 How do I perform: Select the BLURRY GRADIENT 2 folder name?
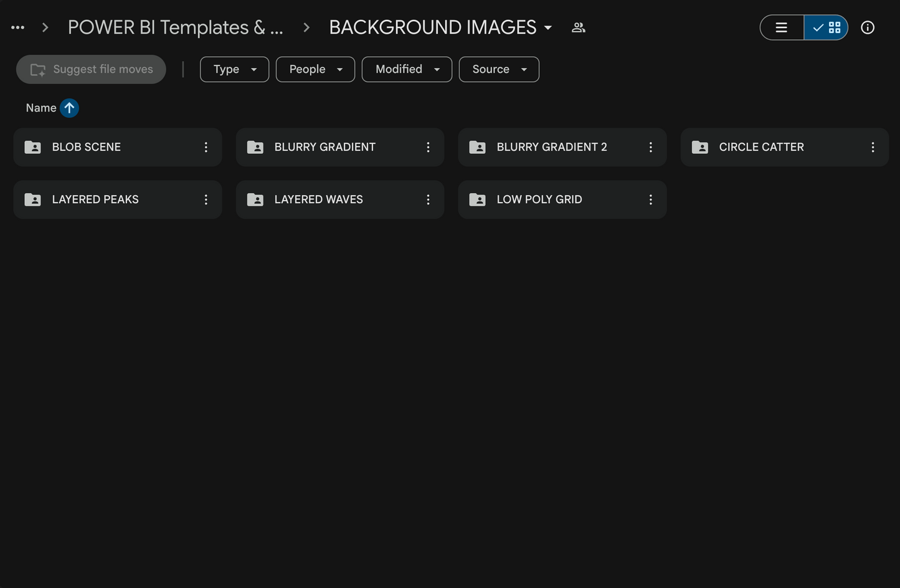[x=552, y=147]
